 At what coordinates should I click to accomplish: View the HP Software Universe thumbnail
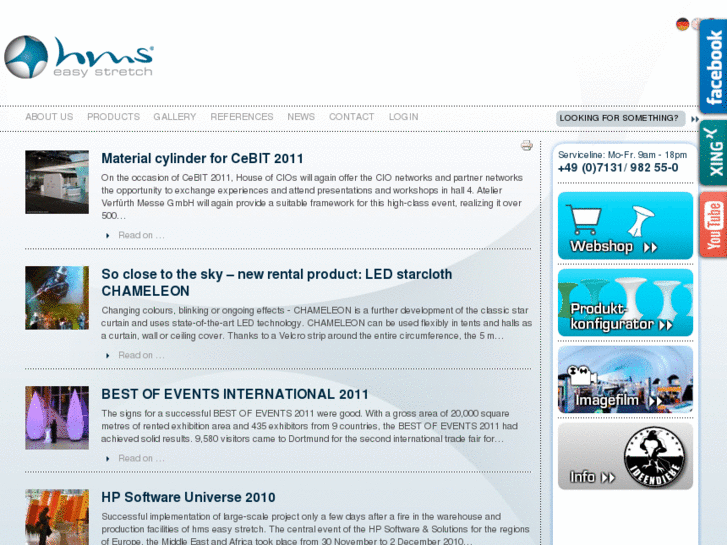click(57, 517)
